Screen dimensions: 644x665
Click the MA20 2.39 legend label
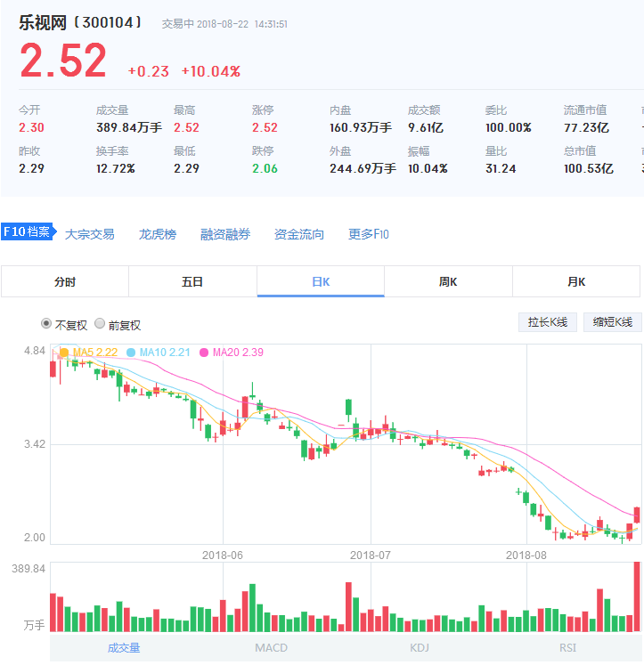tap(238, 353)
